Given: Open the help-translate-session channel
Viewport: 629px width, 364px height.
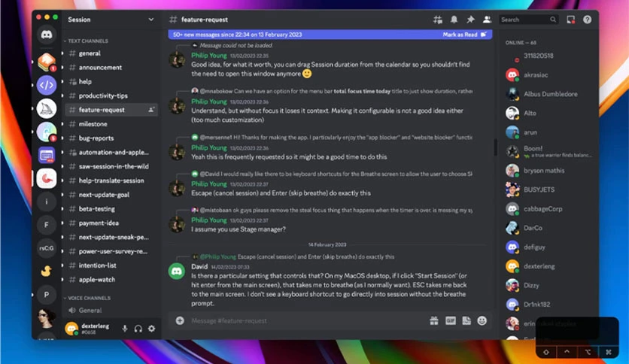Looking at the screenshot, I should point(111,180).
